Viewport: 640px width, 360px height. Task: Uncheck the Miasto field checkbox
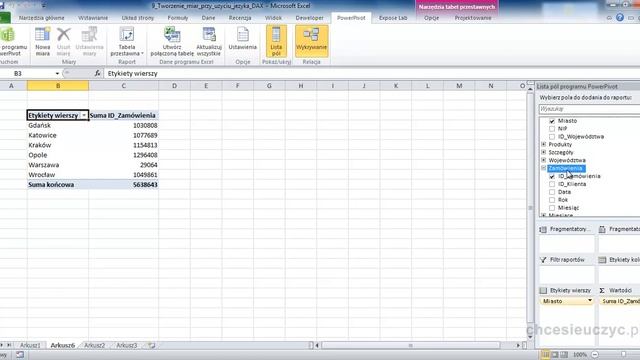pos(552,121)
